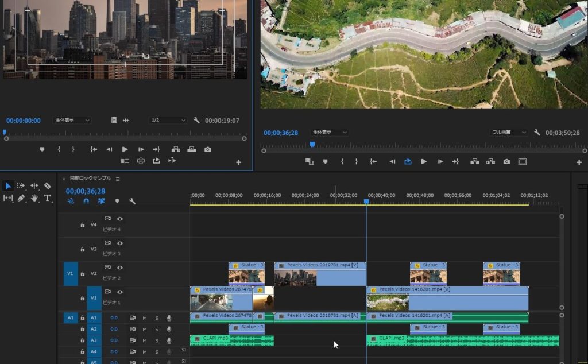Toggle lock on the V4 track
Image resolution: width=588 pixels, height=364 pixels.
point(83,225)
